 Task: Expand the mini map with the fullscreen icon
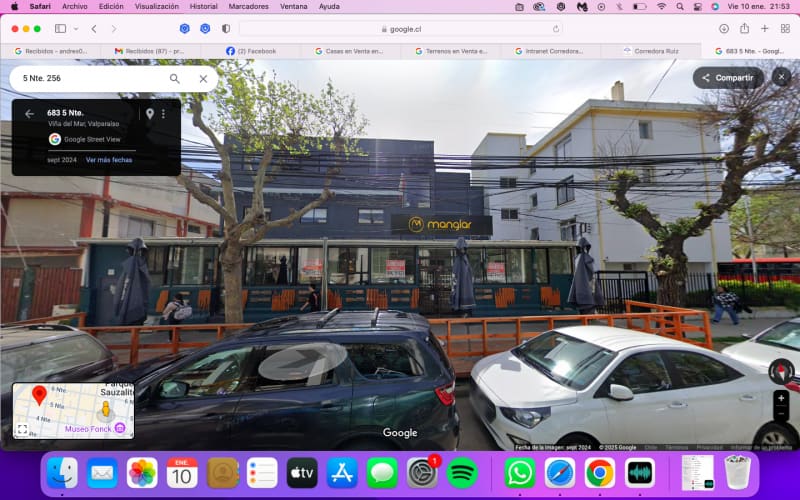pyautogui.click(x=22, y=430)
